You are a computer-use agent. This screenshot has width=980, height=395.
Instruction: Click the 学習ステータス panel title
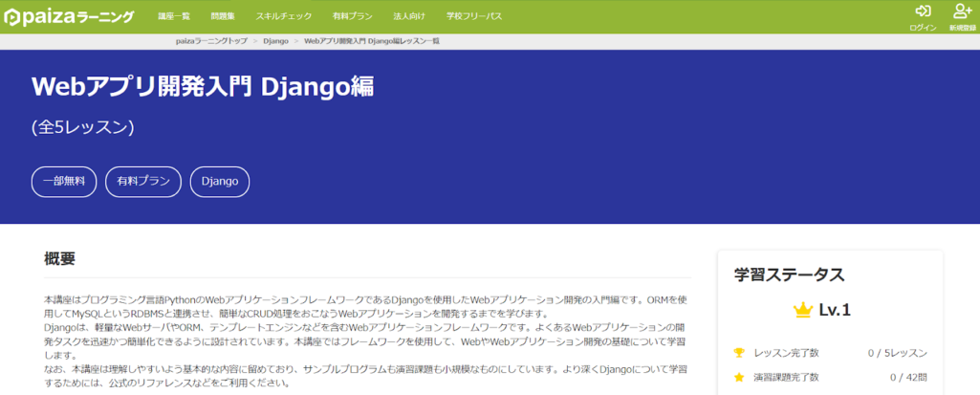coord(790,274)
